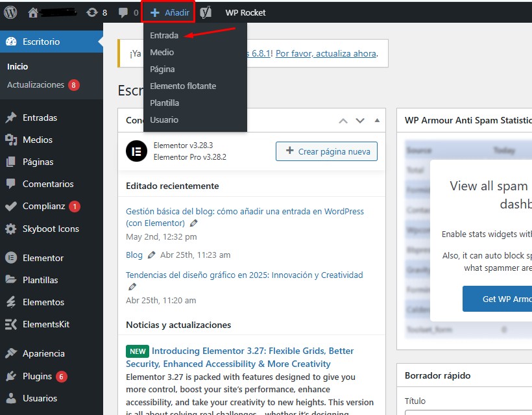Open the Añadir menu in admin bar
The width and height of the screenshot is (532, 415).
[x=169, y=12]
